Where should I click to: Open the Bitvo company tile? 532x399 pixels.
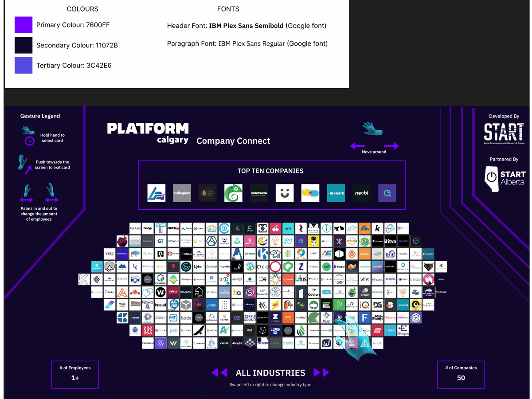pos(389,241)
